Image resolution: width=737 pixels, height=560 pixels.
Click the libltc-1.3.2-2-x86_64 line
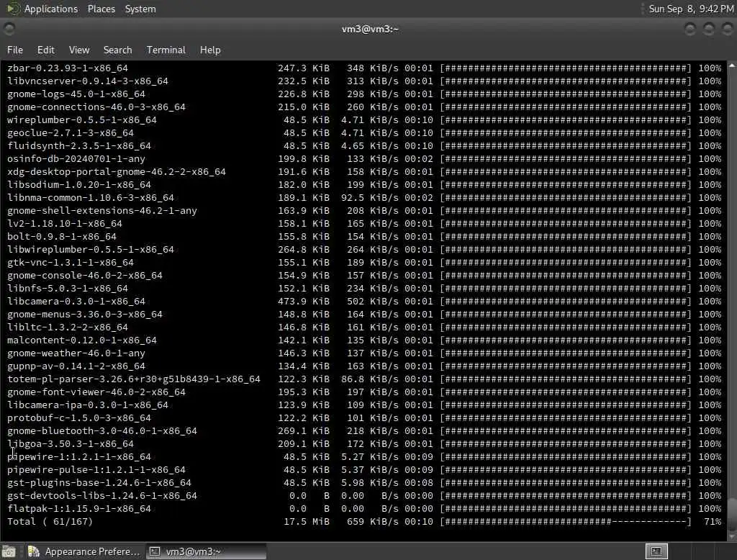(x=364, y=328)
